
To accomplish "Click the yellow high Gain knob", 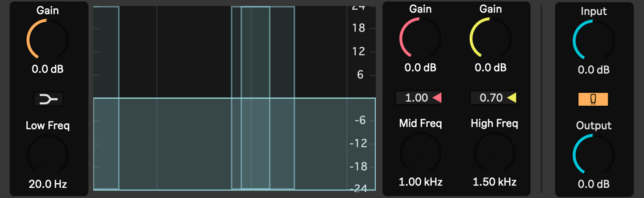I will click(490, 39).
